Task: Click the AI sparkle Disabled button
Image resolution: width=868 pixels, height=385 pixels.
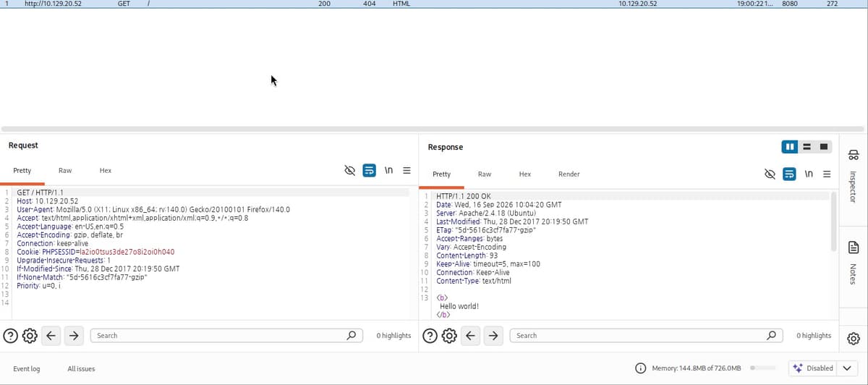Action: 812,368
